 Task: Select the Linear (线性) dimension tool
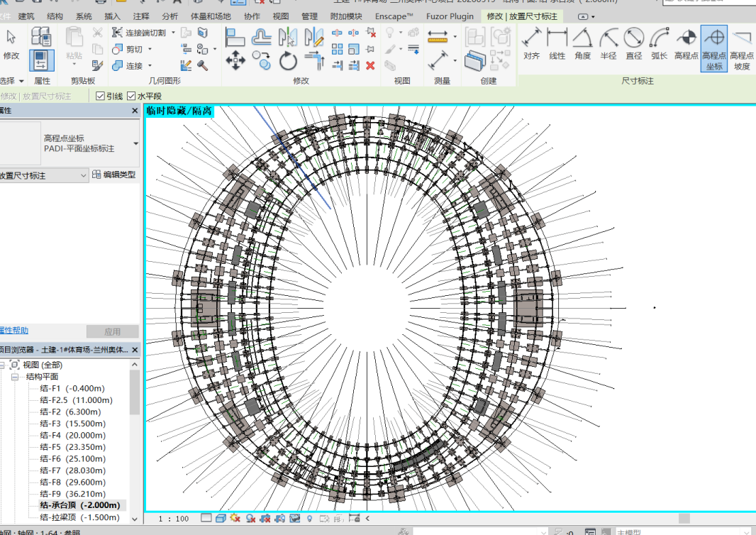tap(557, 43)
